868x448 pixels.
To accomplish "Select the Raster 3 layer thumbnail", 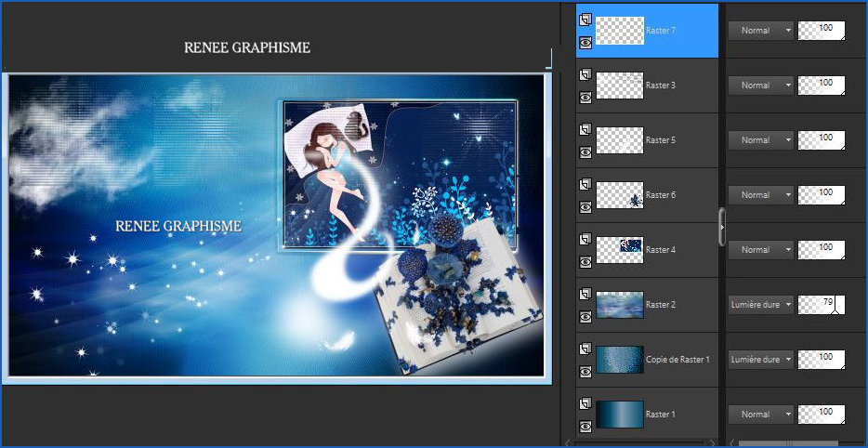I will point(620,86).
